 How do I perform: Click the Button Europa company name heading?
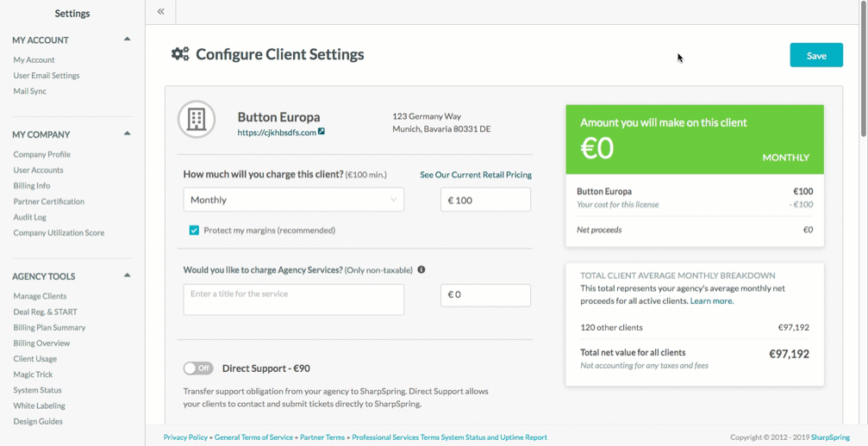click(x=278, y=117)
